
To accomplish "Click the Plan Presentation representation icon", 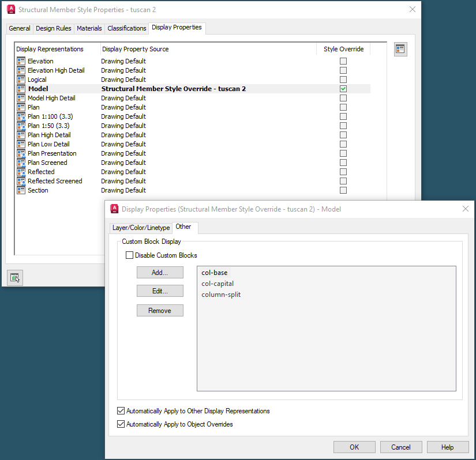I will click(21, 153).
